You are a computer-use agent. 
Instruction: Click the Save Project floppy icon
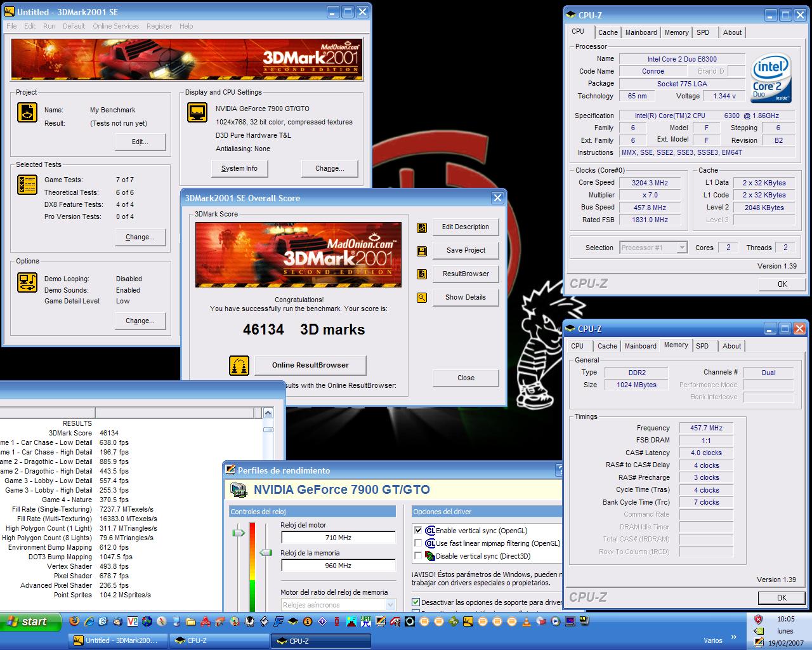pyautogui.click(x=422, y=251)
